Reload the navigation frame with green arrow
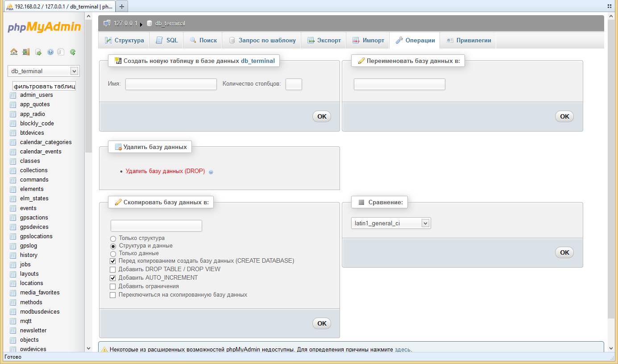The image size is (618, 364). click(x=73, y=52)
